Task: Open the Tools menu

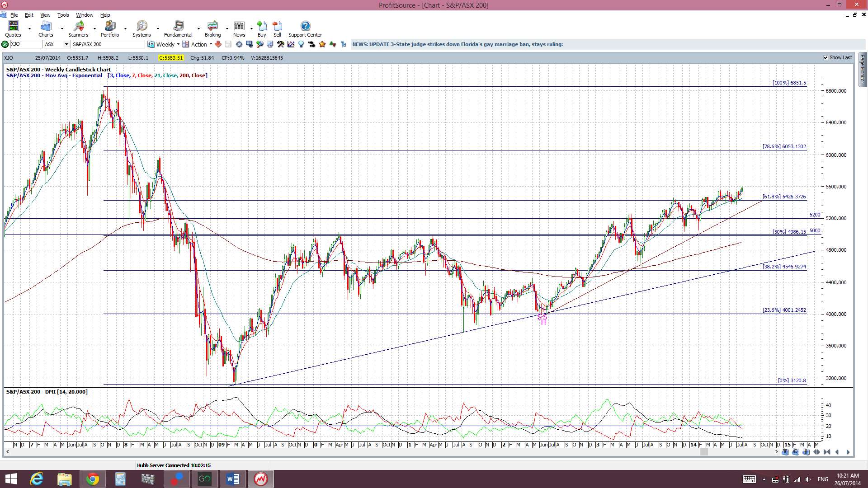Action: pyautogui.click(x=63, y=15)
